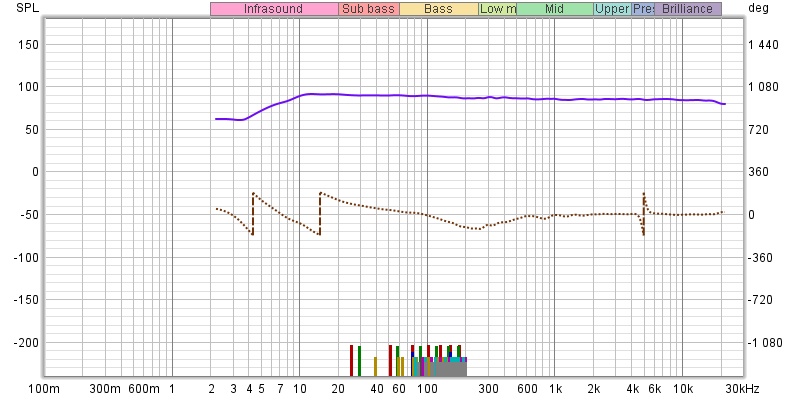Click the 20 frequency axis label
The image size is (800, 400).
[338, 389]
